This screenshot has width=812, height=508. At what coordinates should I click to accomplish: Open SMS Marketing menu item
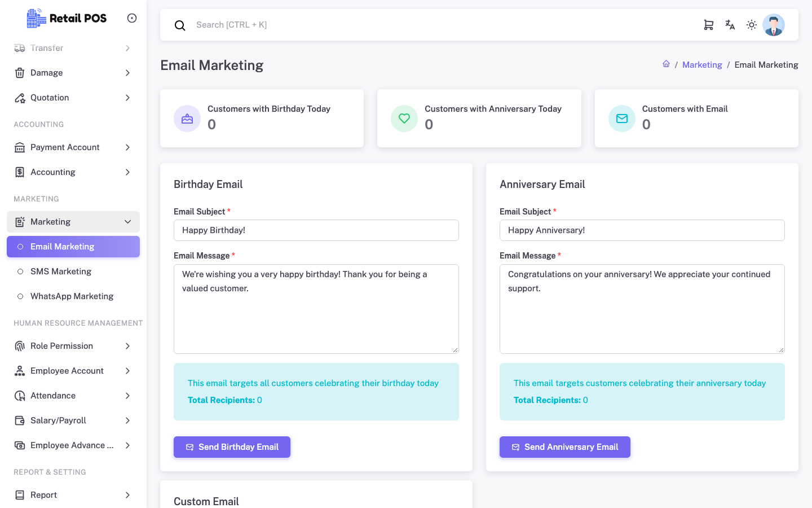tap(73, 271)
